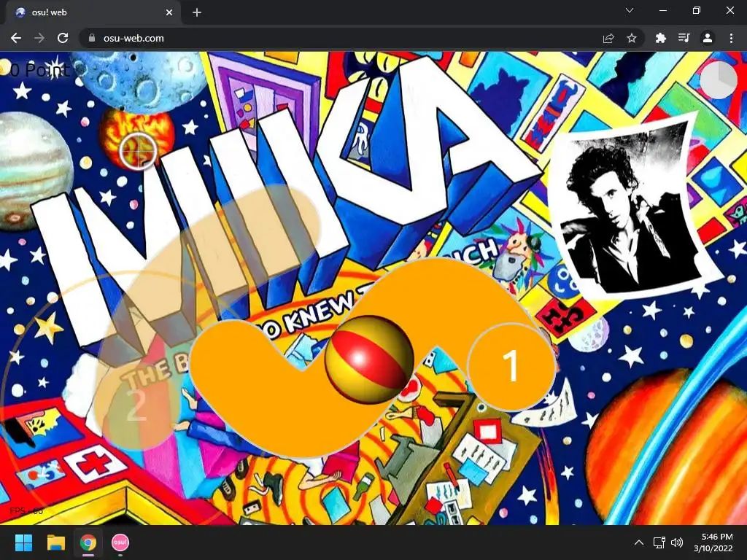
Task: Open the tab search dropdown arrow
Action: (630, 10)
